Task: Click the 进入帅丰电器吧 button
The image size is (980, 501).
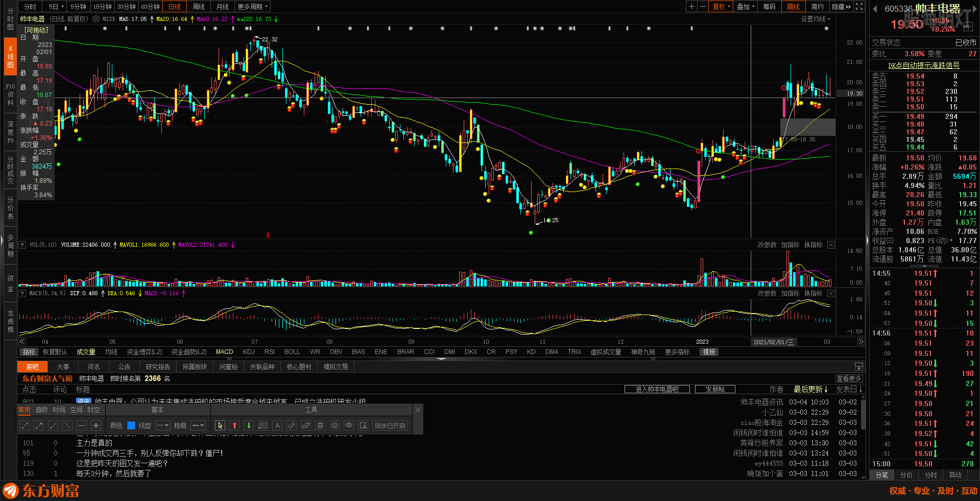Action: [657, 389]
